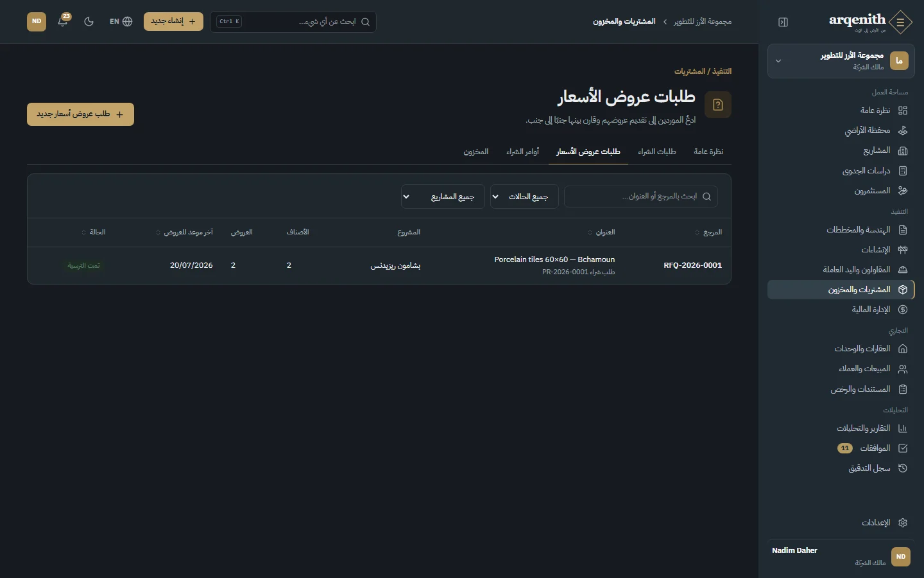Open التقارير والتحليلات in the sidebar
924x578 pixels.
click(x=841, y=428)
